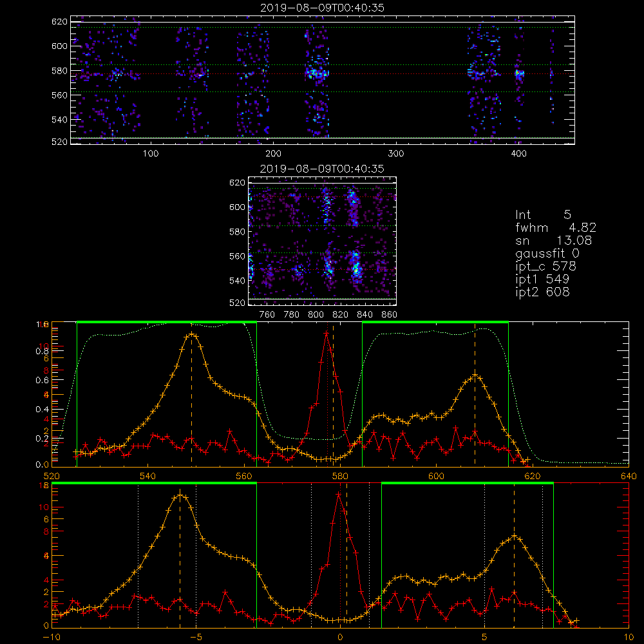Select the 'ipt2 608' readout line
Image resolution: width=644 pixels, height=644 pixels.
coord(542,292)
